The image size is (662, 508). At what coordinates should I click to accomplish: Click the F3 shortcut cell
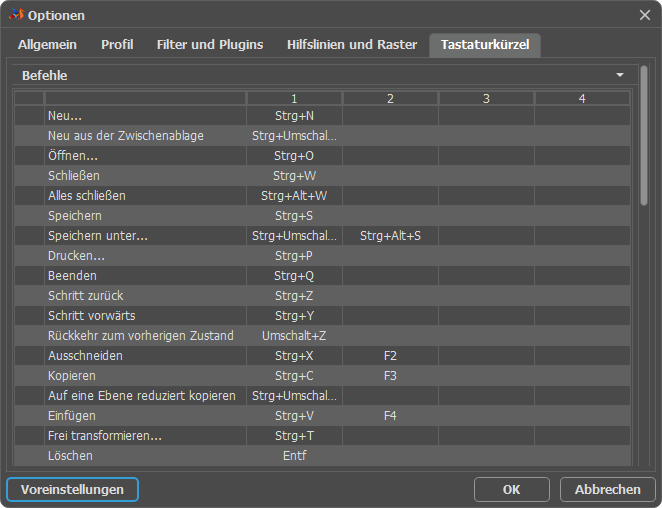pyautogui.click(x=390, y=375)
